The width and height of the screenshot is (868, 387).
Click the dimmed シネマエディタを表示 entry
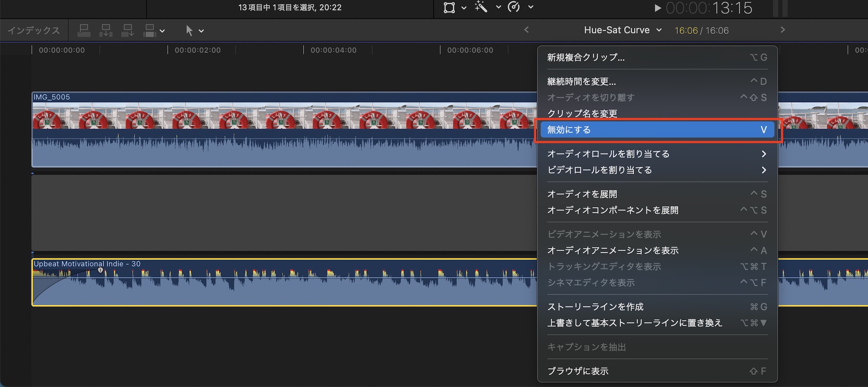point(657,283)
